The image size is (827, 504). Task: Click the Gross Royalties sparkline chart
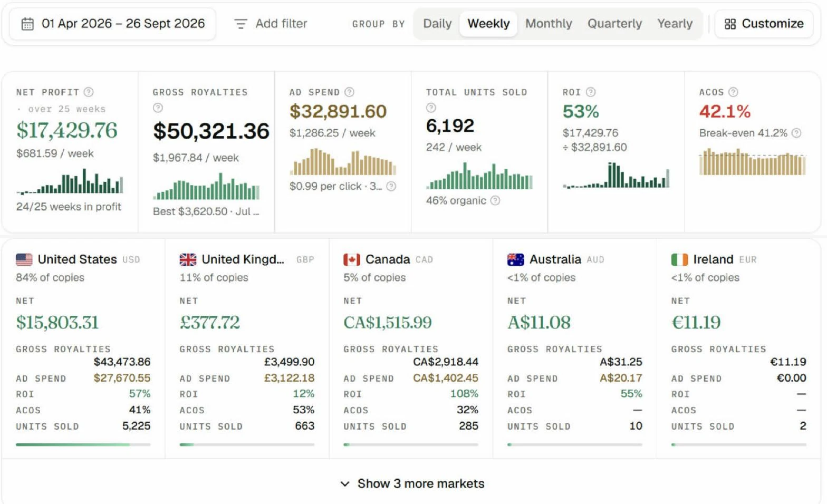206,187
